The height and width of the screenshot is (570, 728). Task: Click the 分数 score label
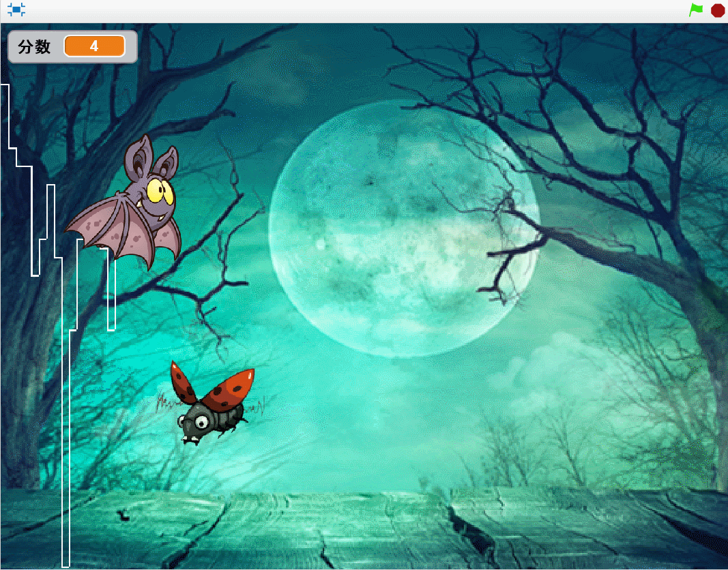[35, 46]
